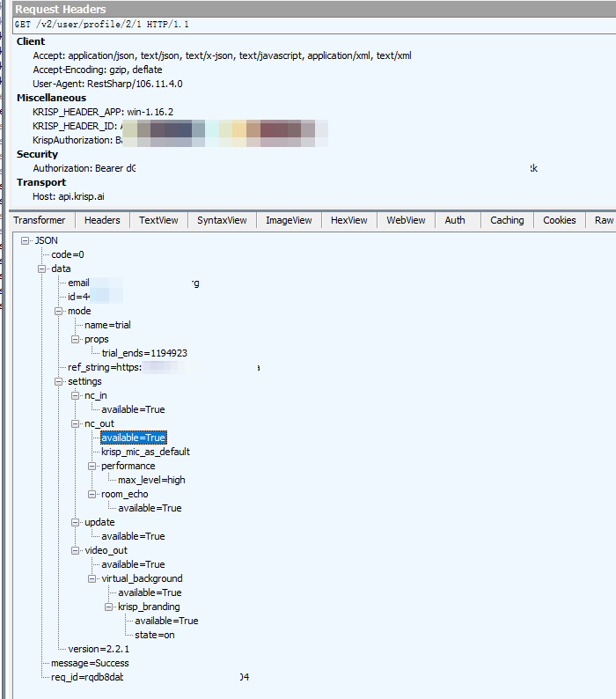Collapse the mode node
616x699 pixels.
click(x=58, y=311)
